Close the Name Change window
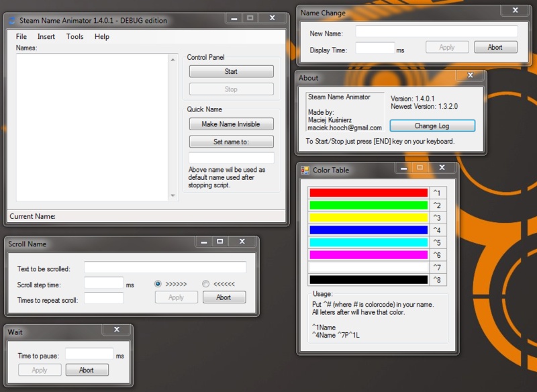537x392 pixels. click(x=515, y=10)
